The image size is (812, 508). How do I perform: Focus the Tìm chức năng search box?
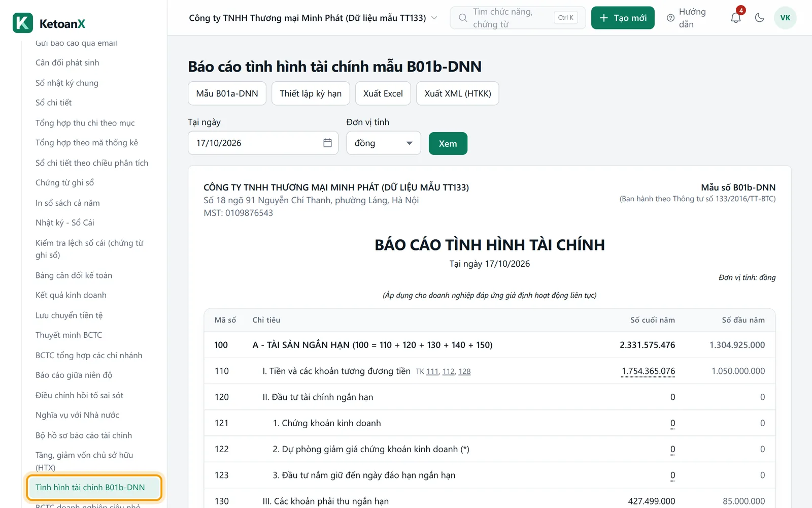click(x=518, y=18)
